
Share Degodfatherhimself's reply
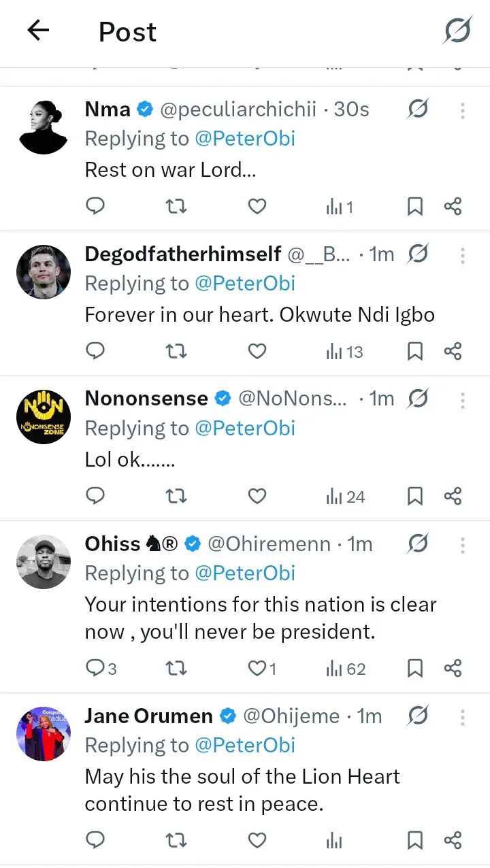point(453,352)
